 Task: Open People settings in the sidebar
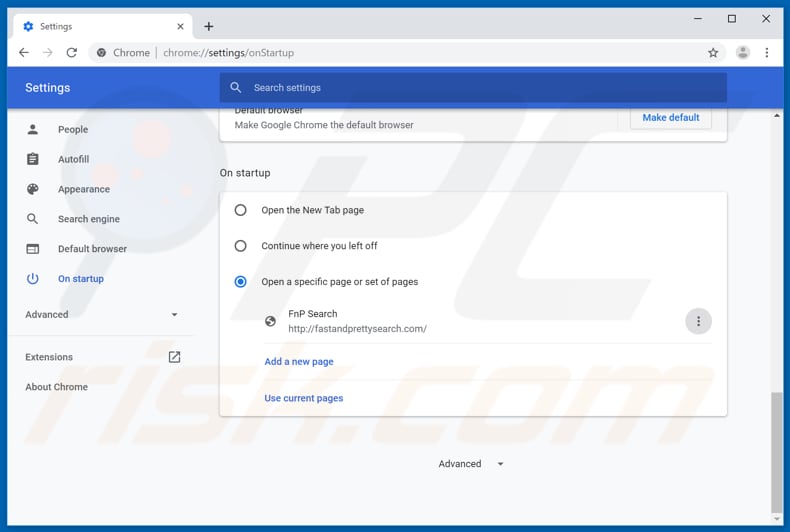pyautogui.click(x=73, y=129)
